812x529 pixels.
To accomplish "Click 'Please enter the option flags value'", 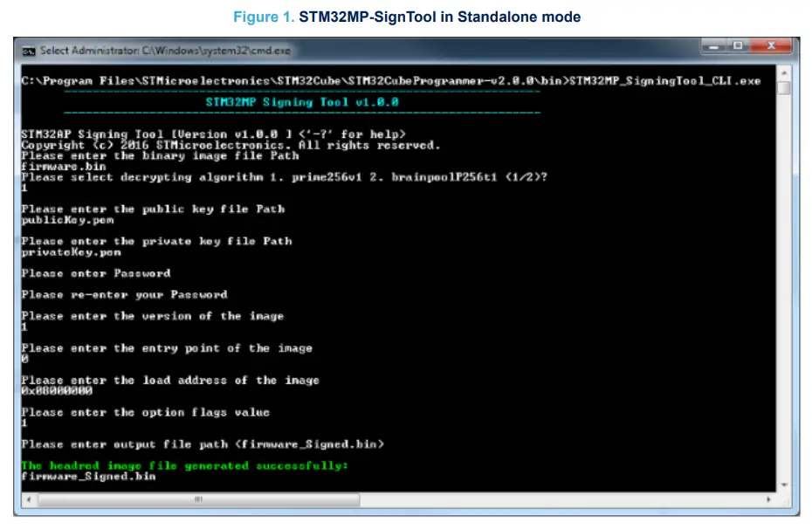I will coord(146,413).
